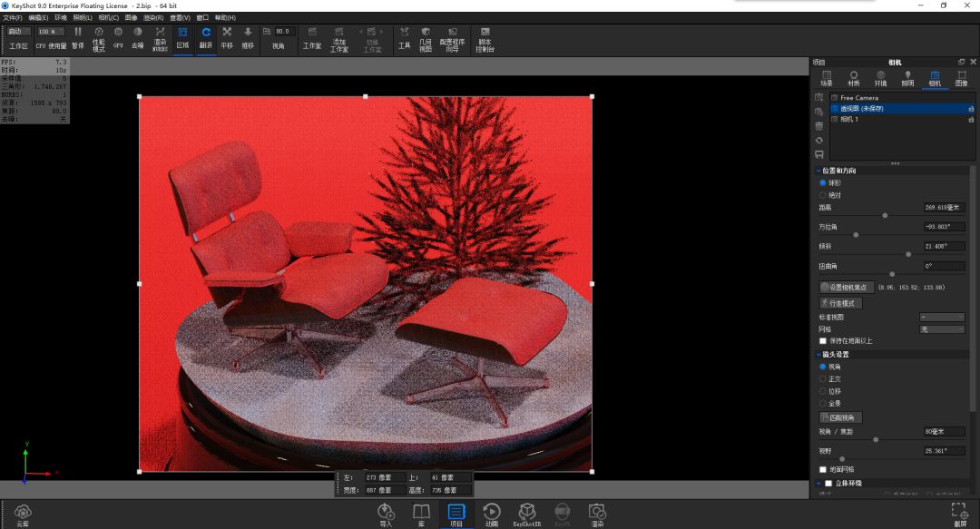Switch to the 图像 image tab

(961, 79)
